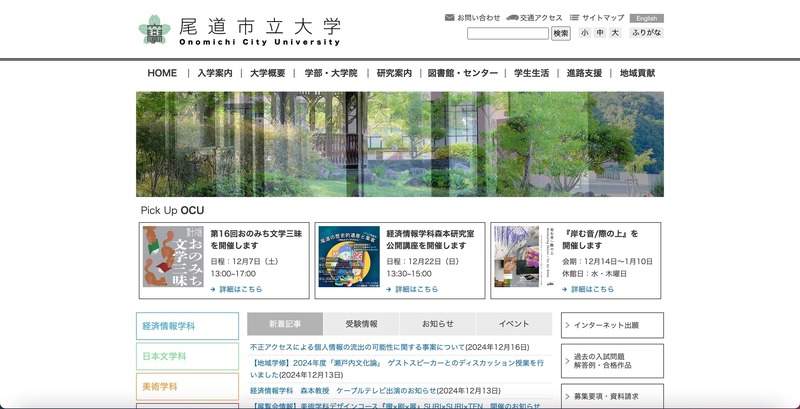Open the 入学案内 navigation menu
The width and height of the screenshot is (800, 409).
pyautogui.click(x=214, y=74)
